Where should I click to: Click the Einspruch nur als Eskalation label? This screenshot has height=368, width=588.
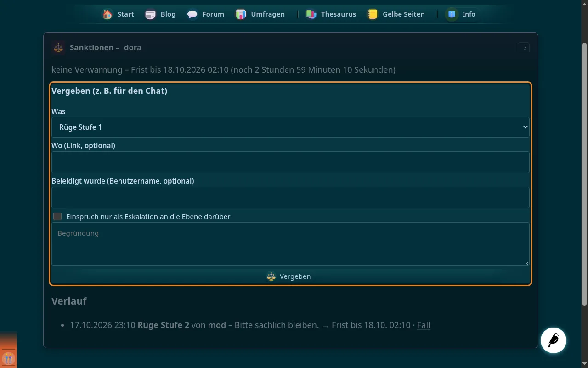(148, 216)
